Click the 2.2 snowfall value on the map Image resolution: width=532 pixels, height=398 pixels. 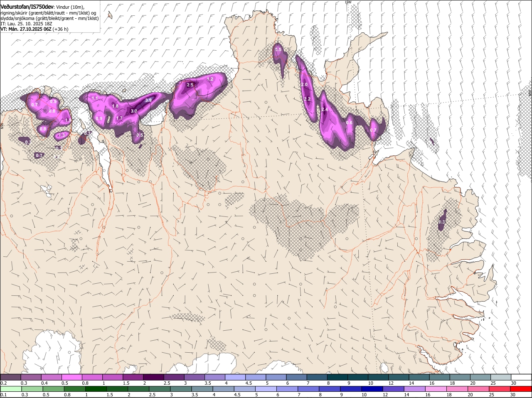pos(308,99)
